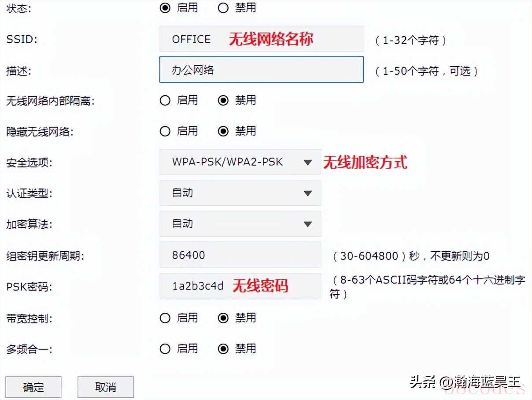Click the 组密钥更新周期 field showing 86400
Viewport: 532px width, 400px height.
(240, 255)
